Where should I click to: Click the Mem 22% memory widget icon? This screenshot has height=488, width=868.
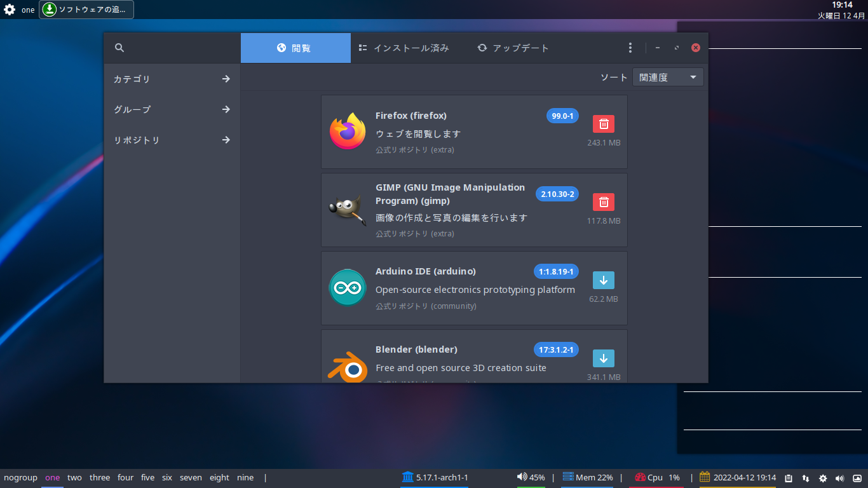click(568, 477)
